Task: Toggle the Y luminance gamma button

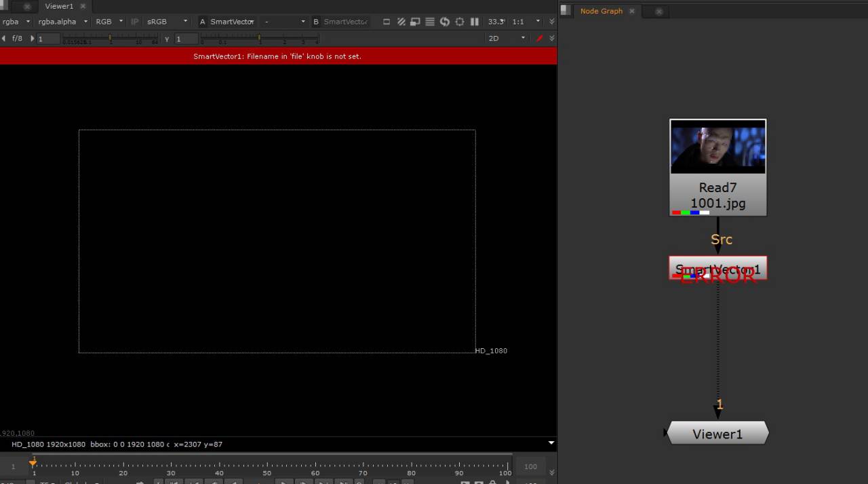Action: click(x=167, y=39)
